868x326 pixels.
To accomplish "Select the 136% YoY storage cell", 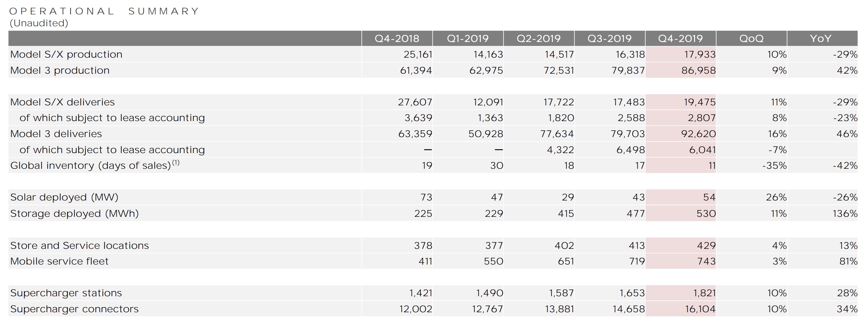I will pos(845,214).
